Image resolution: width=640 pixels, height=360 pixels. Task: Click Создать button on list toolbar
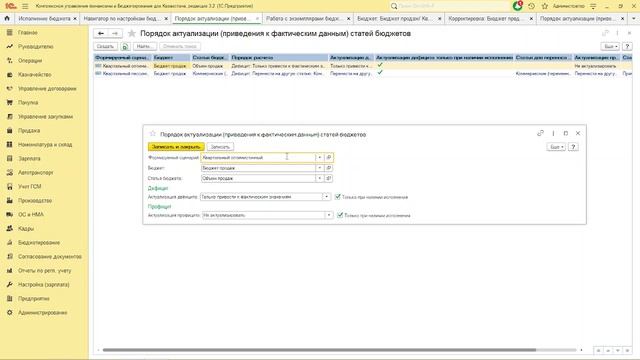point(106,47)
